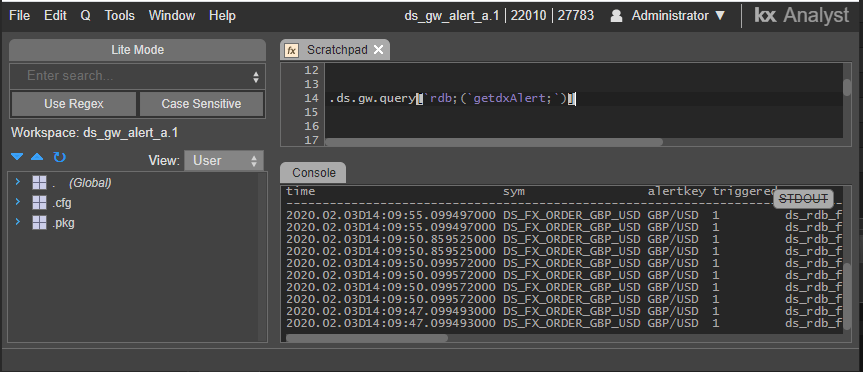Open the search history stepper arrows
863x372 pixels.
click(x=255, y=76)
